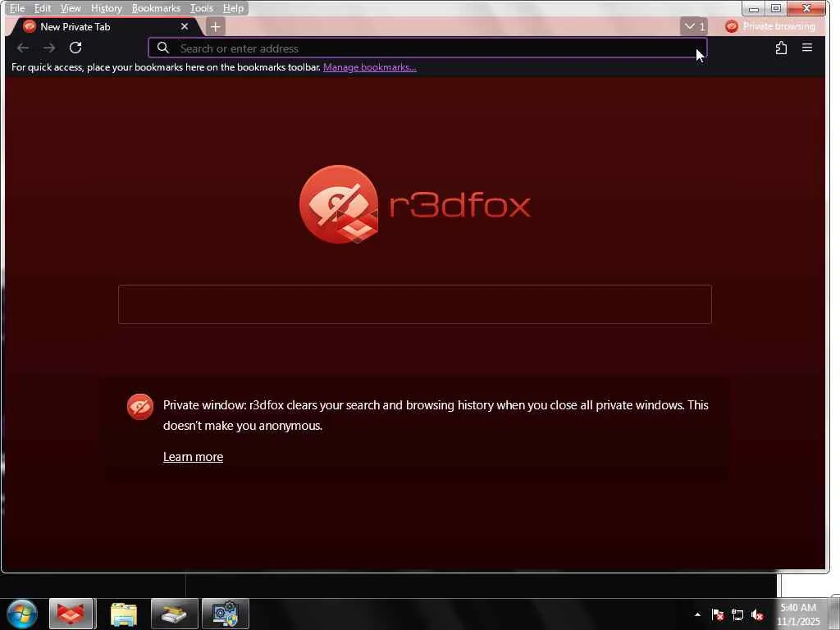
Task: Open the Action Center flag icon
Action: click(718, 614)
